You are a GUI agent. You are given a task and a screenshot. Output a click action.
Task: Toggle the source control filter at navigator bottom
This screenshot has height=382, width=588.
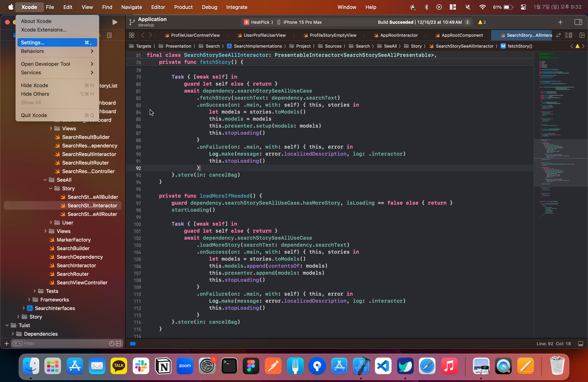pos(119,343)
